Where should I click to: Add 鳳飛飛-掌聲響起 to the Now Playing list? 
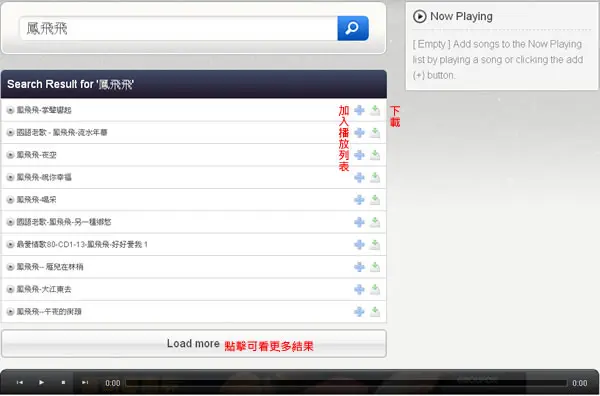tap(359, 111)
